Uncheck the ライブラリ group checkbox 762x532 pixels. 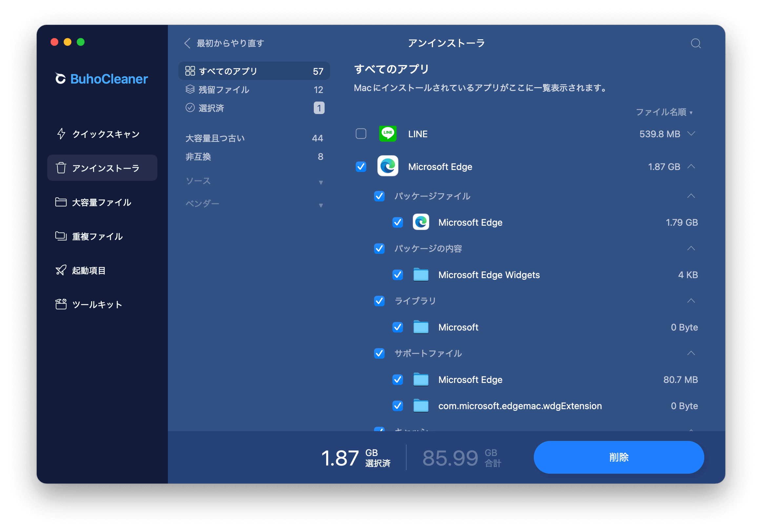tap(379, 301)
